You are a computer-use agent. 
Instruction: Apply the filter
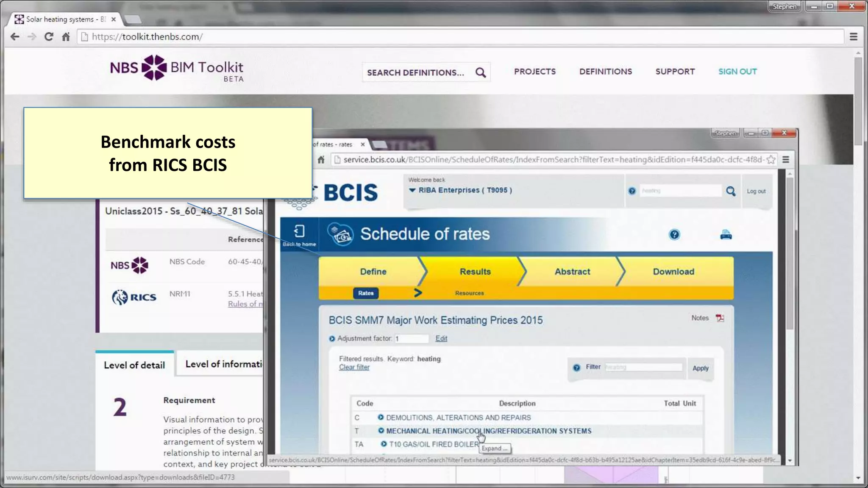coord(700,368)
